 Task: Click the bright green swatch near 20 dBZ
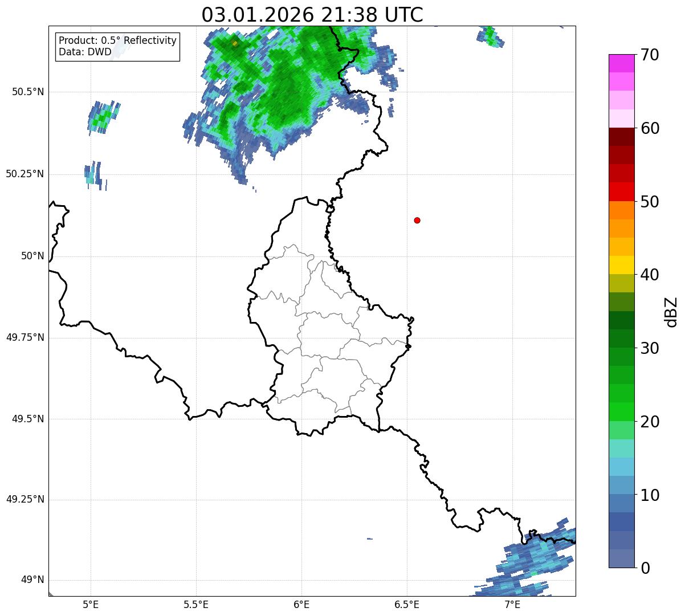621,412
